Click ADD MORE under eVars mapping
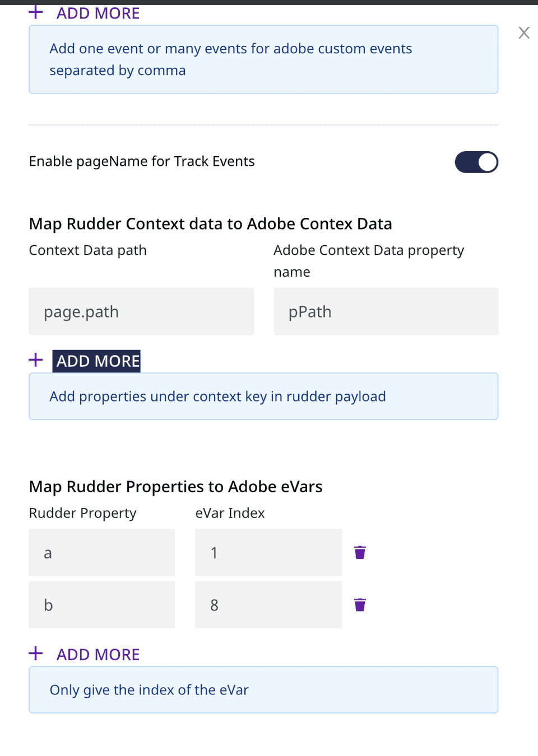Image resolution: width=538 pixels, height=756 pixels. click(98, 655)
